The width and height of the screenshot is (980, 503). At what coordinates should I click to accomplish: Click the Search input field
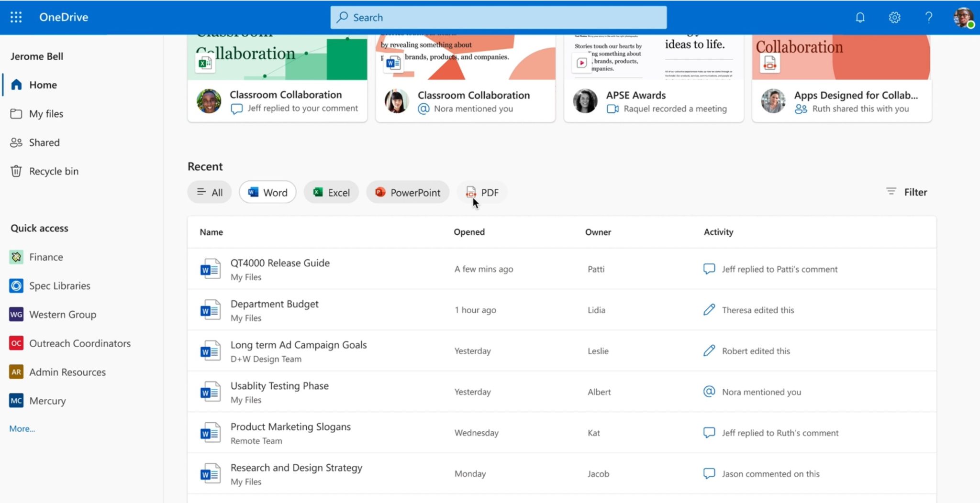(498, 18)
